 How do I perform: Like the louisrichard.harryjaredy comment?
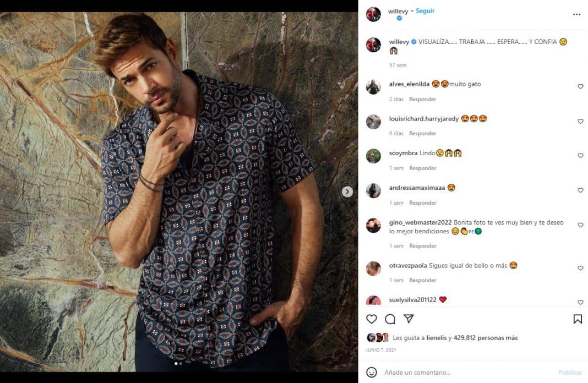[x=580, y=121]
